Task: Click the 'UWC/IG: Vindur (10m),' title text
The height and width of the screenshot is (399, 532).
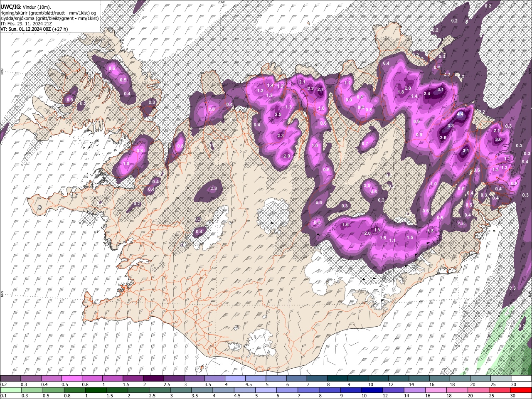Action: [x=26, y=7]
